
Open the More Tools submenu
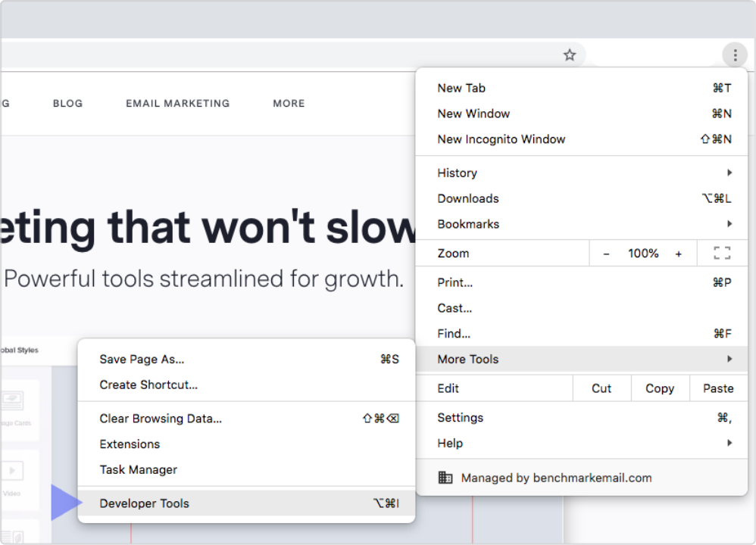pos(582,359)
